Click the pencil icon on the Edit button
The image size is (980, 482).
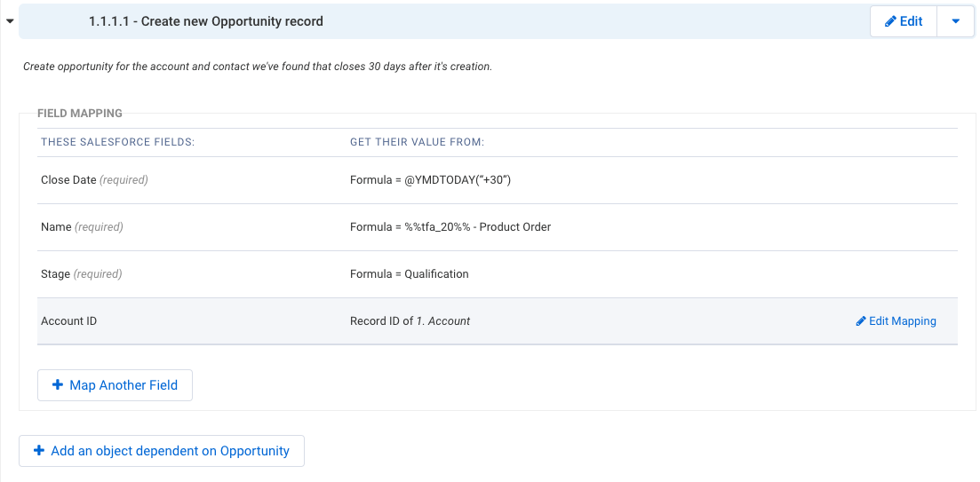click(890, 21)
